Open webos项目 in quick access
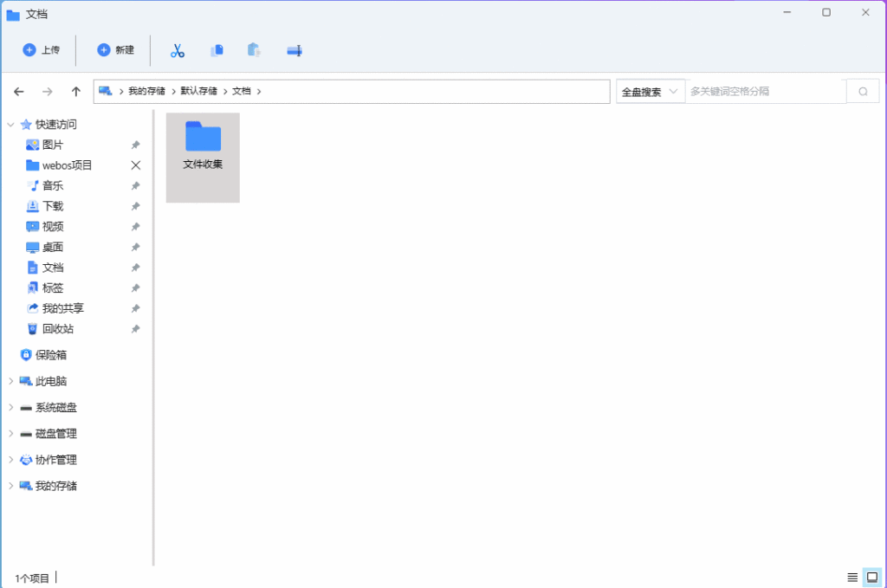Screen dimensions: 887x588 pyautogui.click(x=67, y=165)
